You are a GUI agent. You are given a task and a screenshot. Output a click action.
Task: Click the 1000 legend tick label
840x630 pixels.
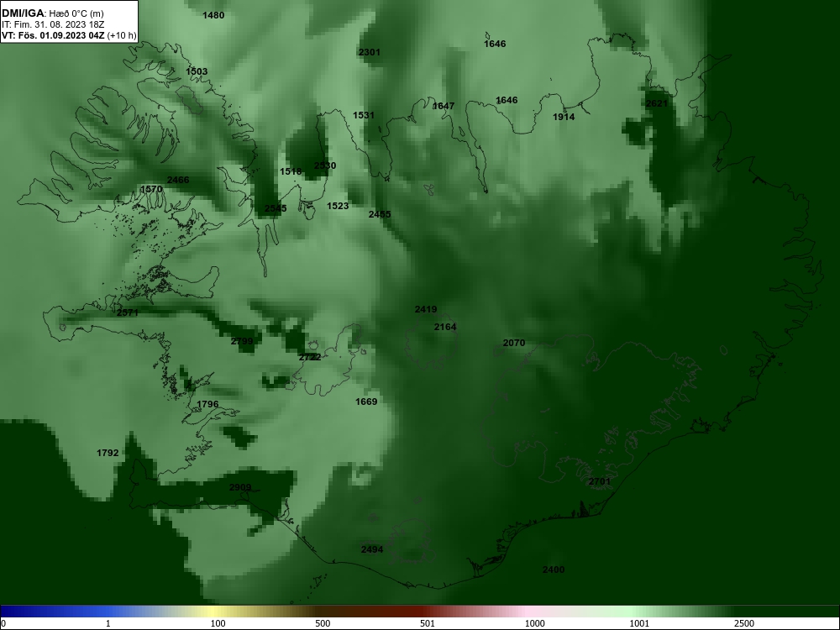point(534,623)
